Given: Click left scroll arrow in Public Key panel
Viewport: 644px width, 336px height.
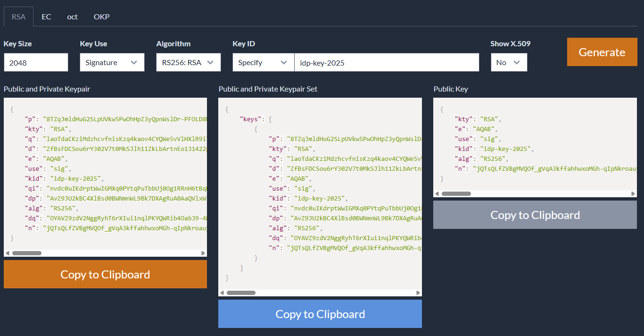Looking at the screenshot, I should [x=437, y=193].
